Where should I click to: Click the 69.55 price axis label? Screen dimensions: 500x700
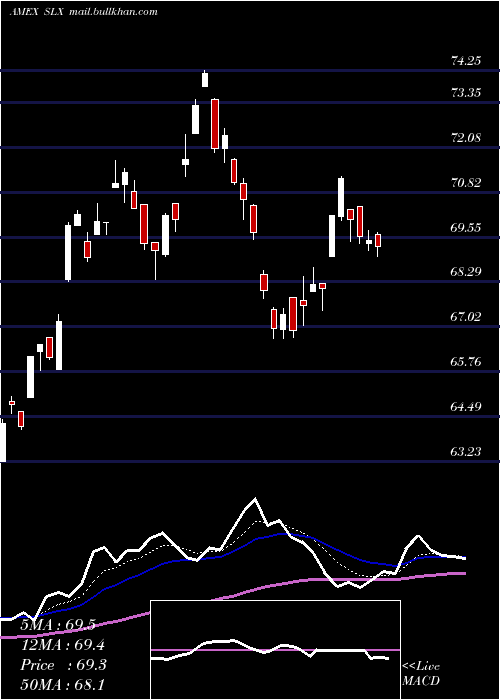click(466, 228)
